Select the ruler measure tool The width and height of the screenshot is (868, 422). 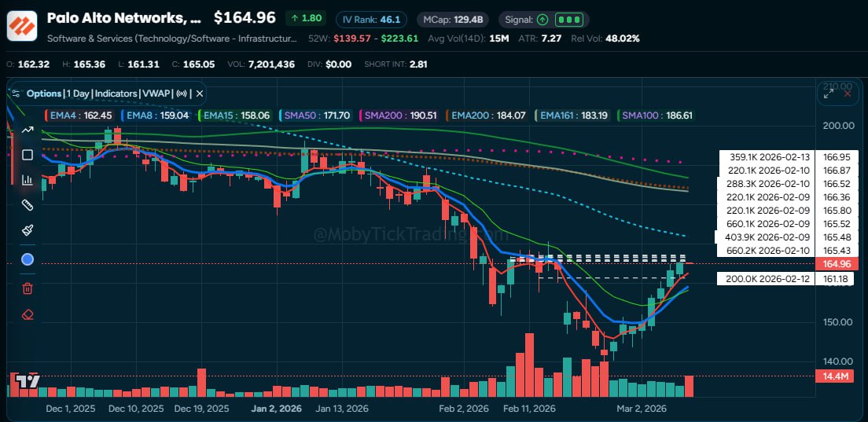coord(28,206)
